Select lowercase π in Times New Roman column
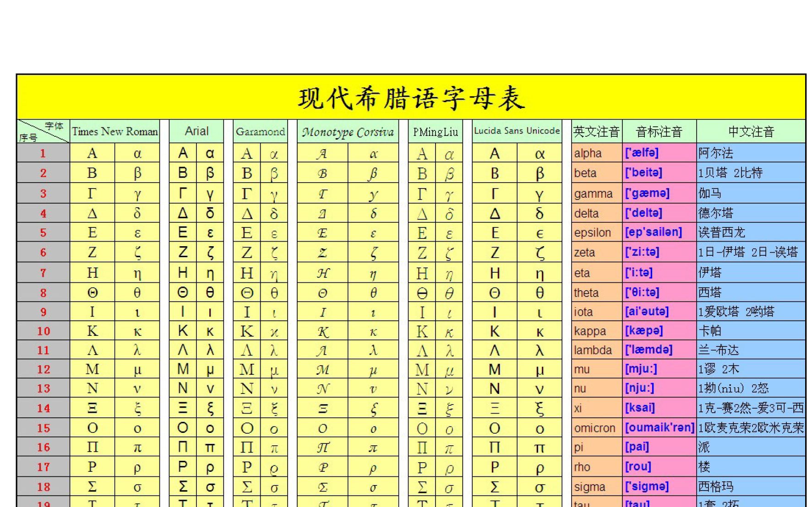The height and width of the screenshot is (507, 812). point(137,447)
